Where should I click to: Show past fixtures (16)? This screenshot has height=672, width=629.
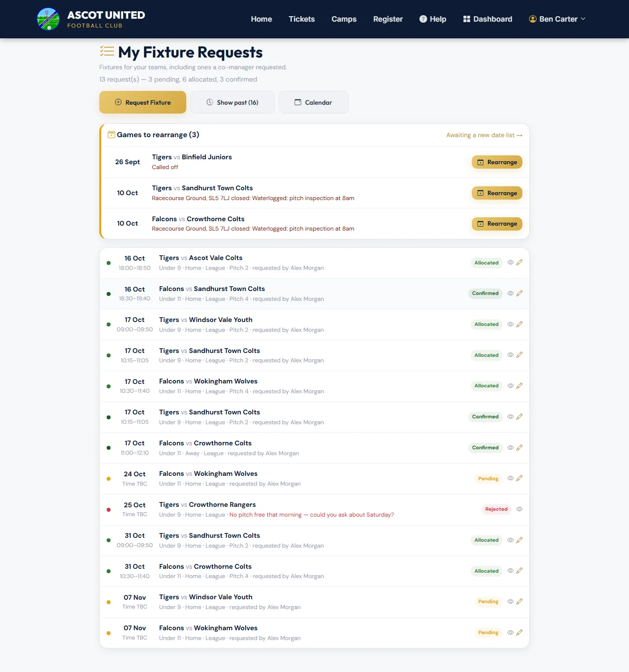click(x=232, y=102)
